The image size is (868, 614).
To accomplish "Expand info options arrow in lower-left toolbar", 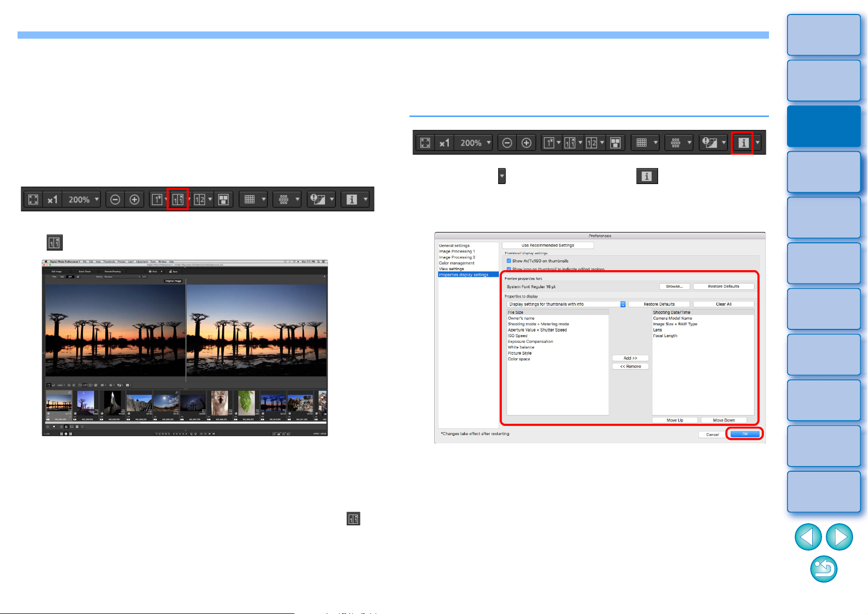I will coord(366,200).
